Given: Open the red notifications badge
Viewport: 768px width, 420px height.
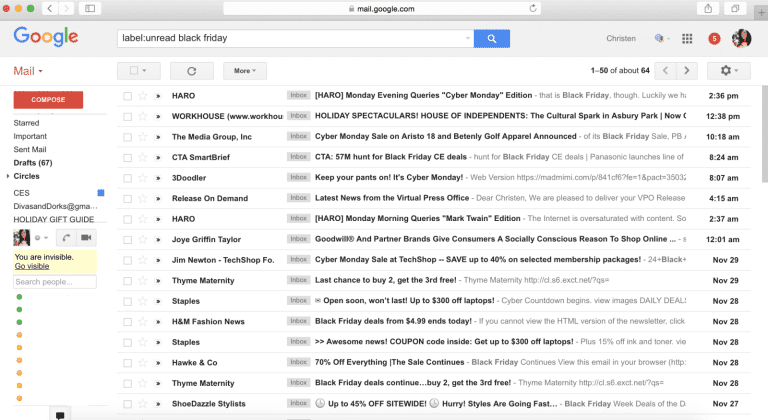Looking at the screenshot, I should click(x=714, y=38).
